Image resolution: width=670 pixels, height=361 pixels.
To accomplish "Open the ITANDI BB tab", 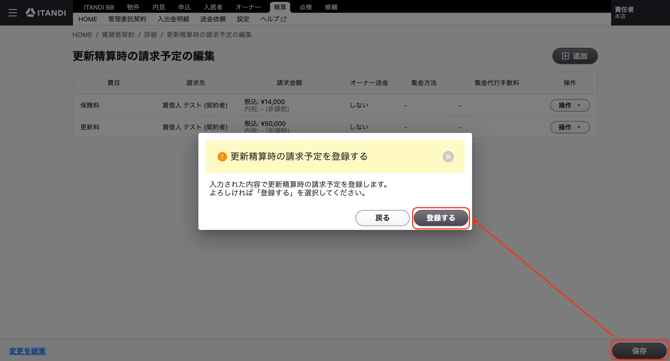I will pyautogui.click(x=99, y=7).
